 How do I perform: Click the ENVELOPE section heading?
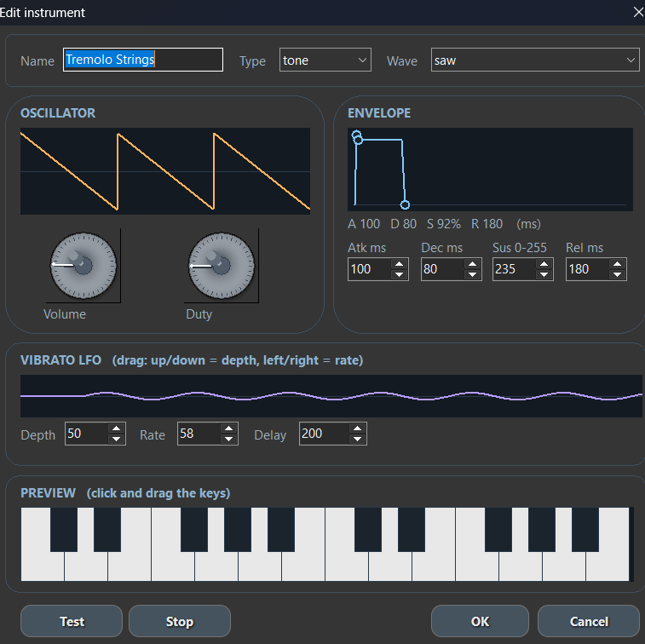pyautogui.click(x=379, y=113)
